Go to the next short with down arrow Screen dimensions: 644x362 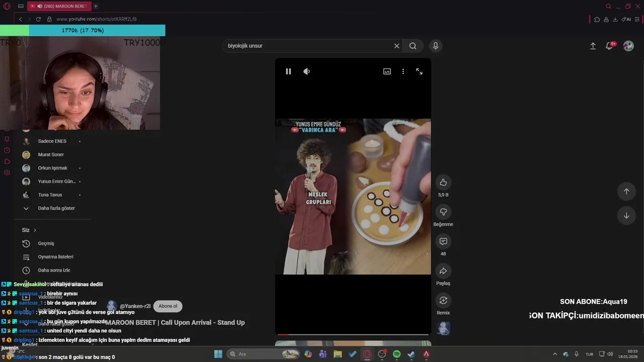point(626,216)
